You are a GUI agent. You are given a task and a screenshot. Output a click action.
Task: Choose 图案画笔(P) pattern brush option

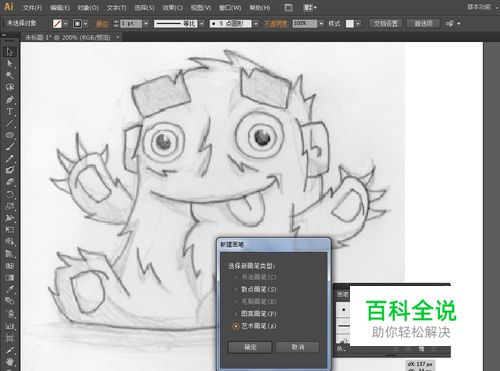point(255,314)
